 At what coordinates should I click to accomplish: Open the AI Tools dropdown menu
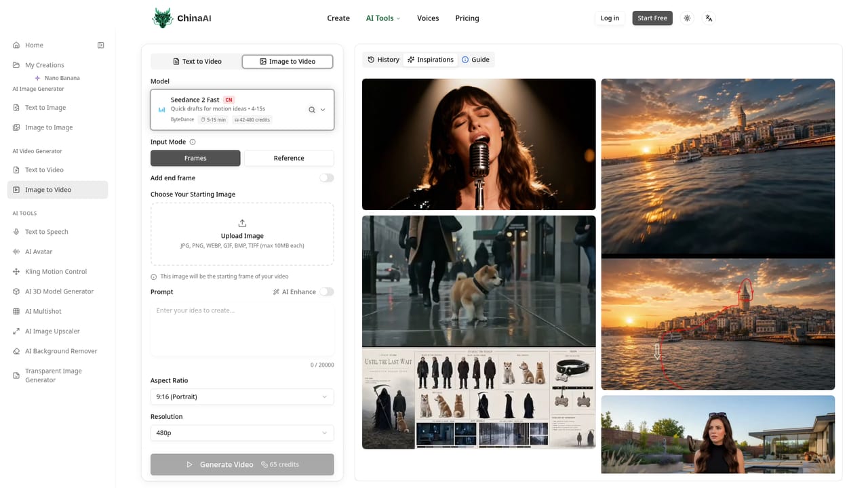tap(383, 18)
